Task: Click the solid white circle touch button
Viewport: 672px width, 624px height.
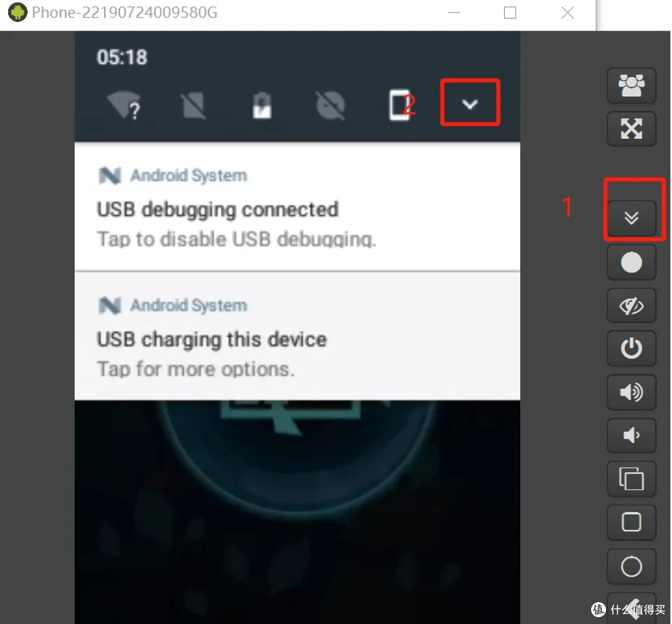Action: (x=632, y=263)
